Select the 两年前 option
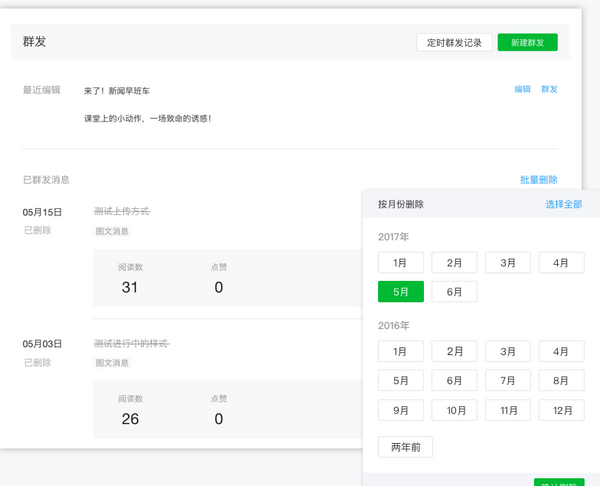Image resolution: width=600 pixels, height=486 pixels. pos(405,447)
